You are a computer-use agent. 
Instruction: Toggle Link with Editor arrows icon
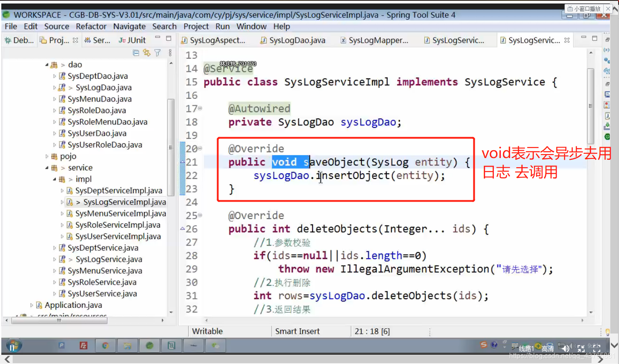[146, 53]
